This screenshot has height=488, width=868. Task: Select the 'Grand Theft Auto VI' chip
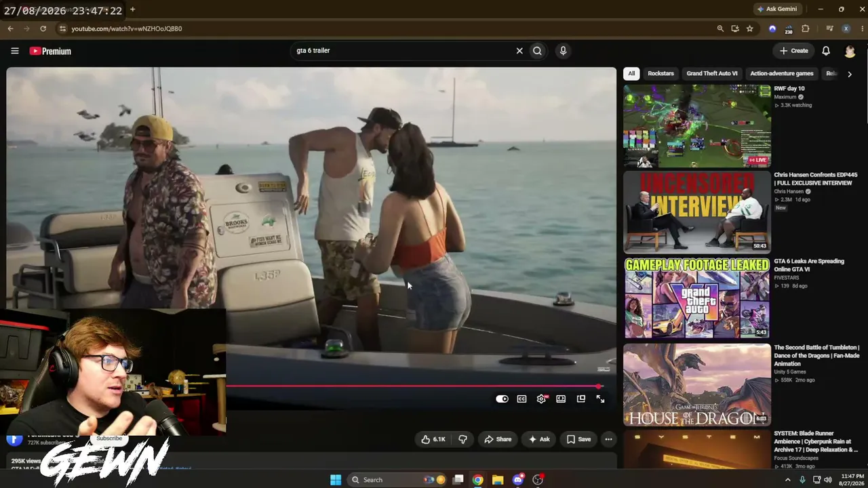(x=712, y=73)
